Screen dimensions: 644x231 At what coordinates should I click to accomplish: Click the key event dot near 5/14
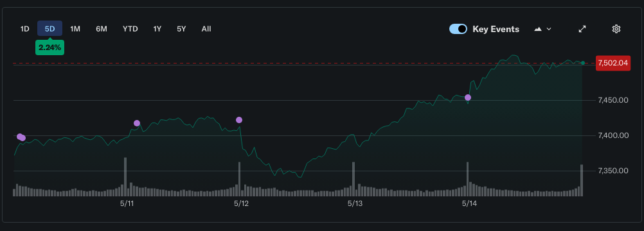[x=468, y=98]
